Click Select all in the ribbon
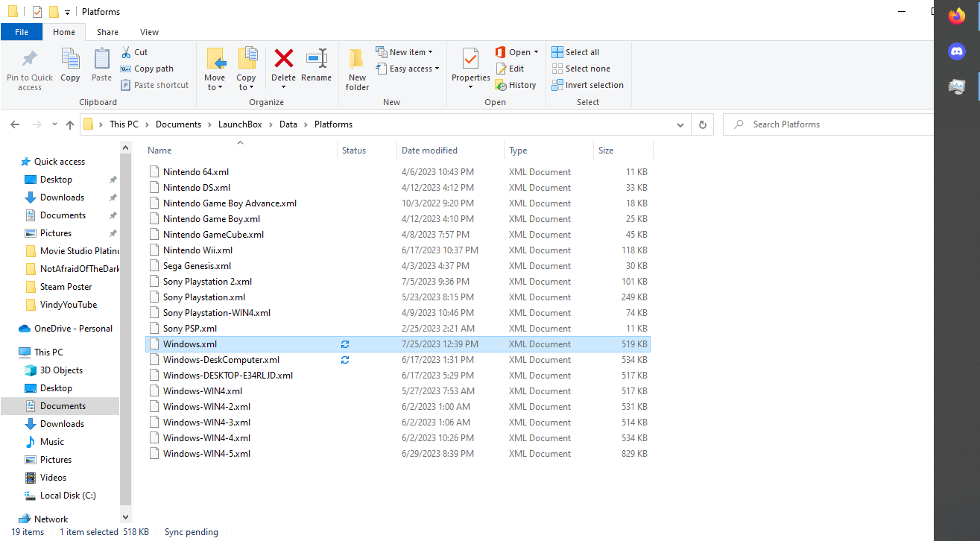This screenshot has width=980, height=541. point(575,52)
